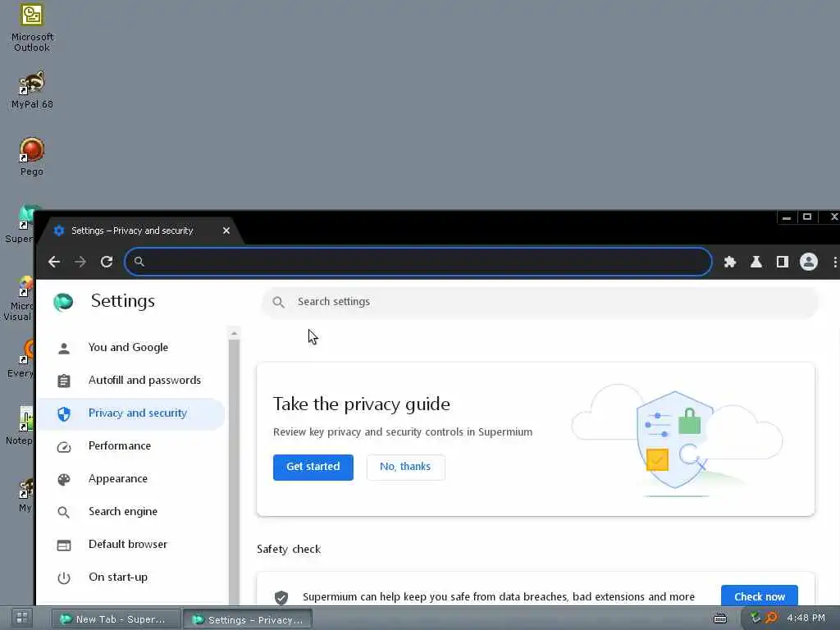Click the taskbar clock showing 4:48 PM
This screenshot has width=840, height=630.
click(806, 619)
